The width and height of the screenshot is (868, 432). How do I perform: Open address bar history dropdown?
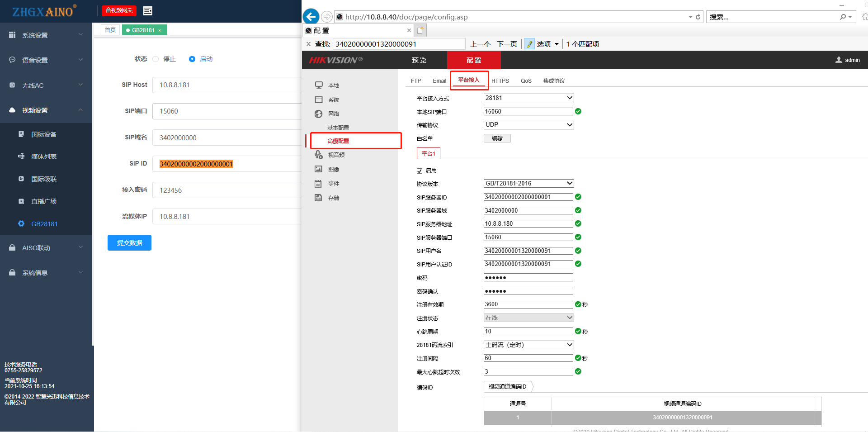pos(690,17)
